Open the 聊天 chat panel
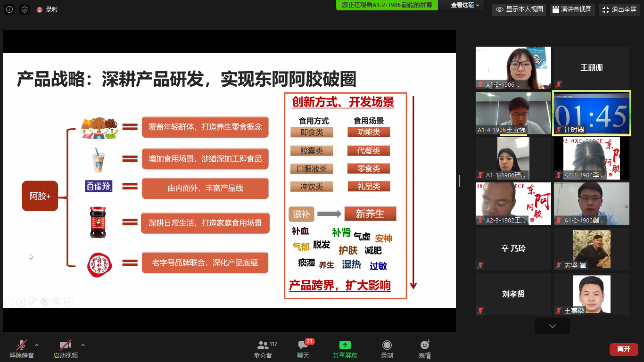644x362 pixels. 304,349
